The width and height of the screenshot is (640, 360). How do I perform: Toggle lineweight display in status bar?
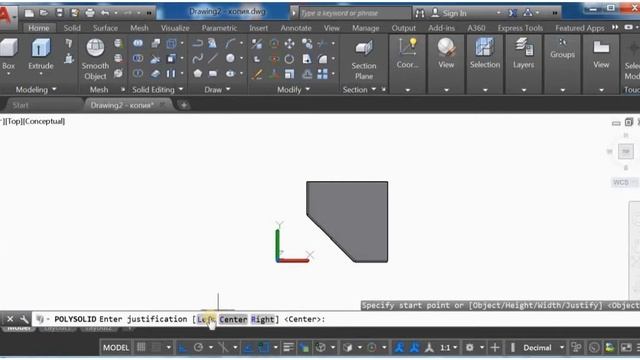click(x=289, y=348)
